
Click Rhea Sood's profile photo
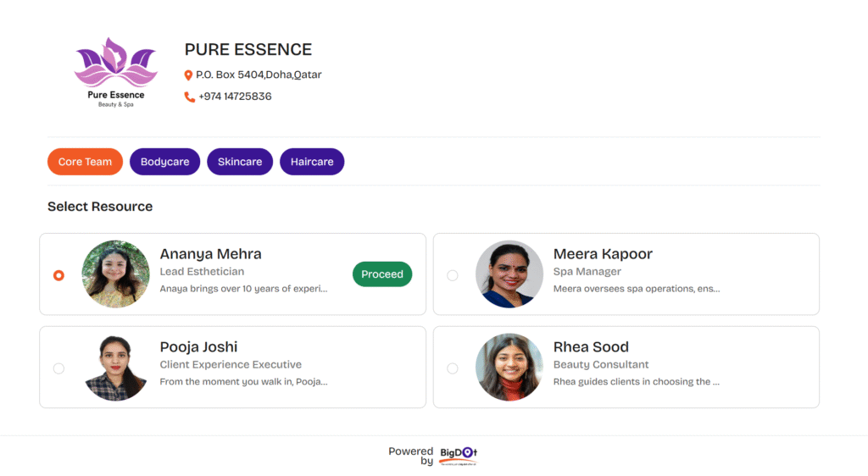[x=509, y=368]
